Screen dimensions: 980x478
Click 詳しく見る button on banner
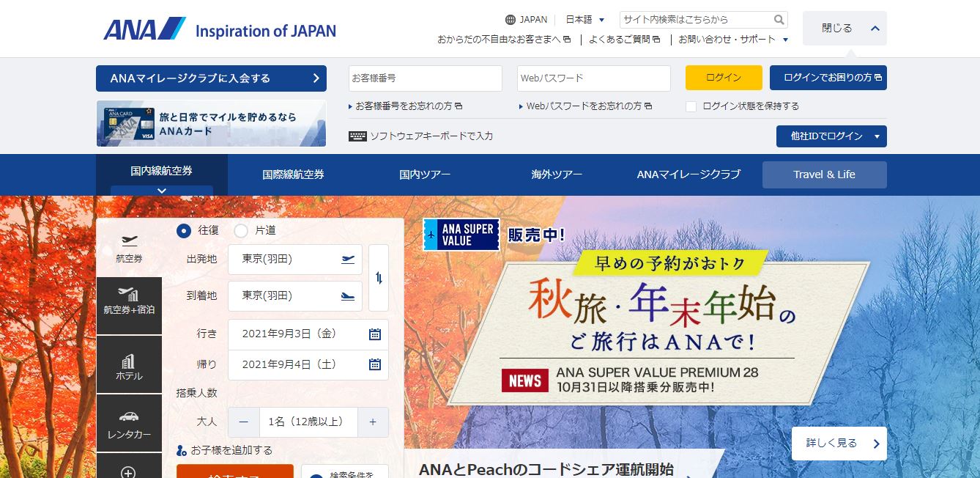(x=839, y=444)
